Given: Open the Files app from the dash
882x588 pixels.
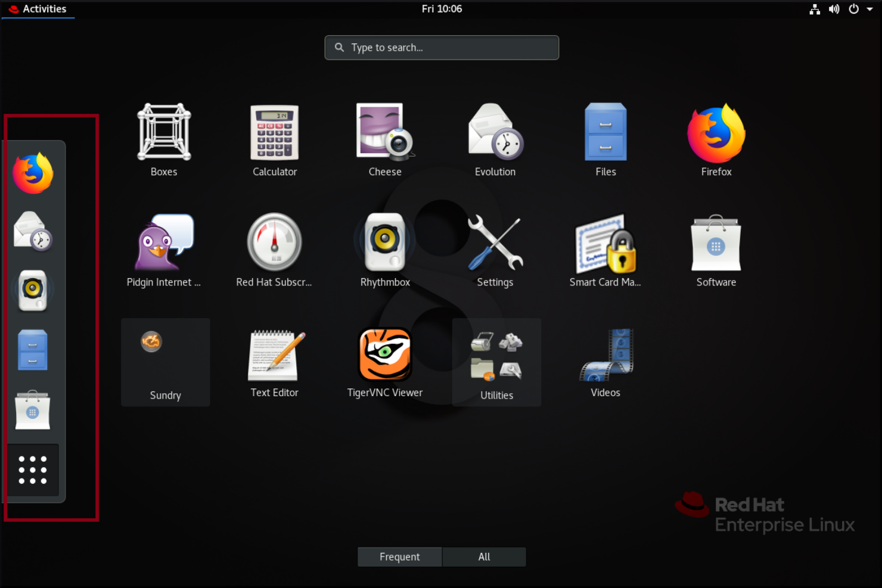Looking at the screenshot, I should tap(32, 350).
